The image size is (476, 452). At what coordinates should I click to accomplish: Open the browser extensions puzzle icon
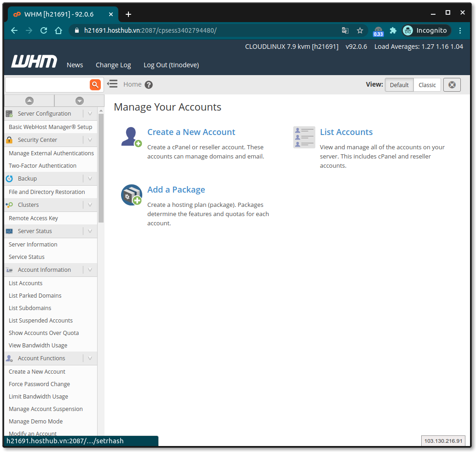(x=393, y=30)
